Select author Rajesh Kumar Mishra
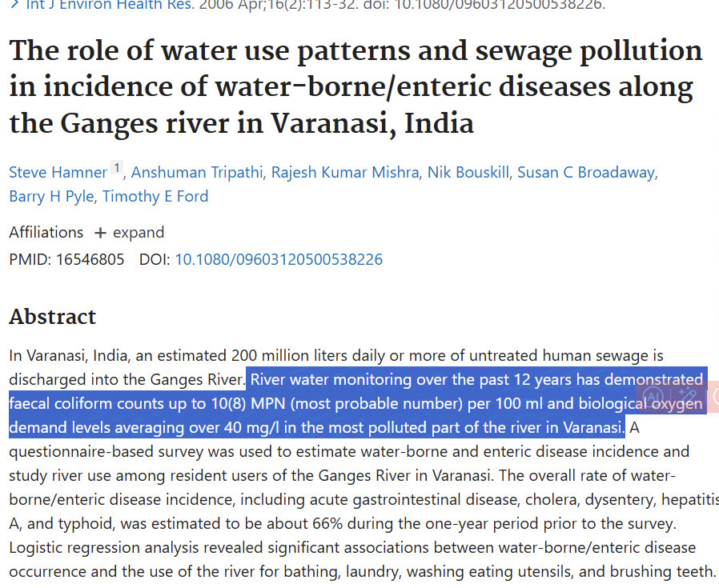The width and height of the screenshot is (719, 588). click(345, 172)
